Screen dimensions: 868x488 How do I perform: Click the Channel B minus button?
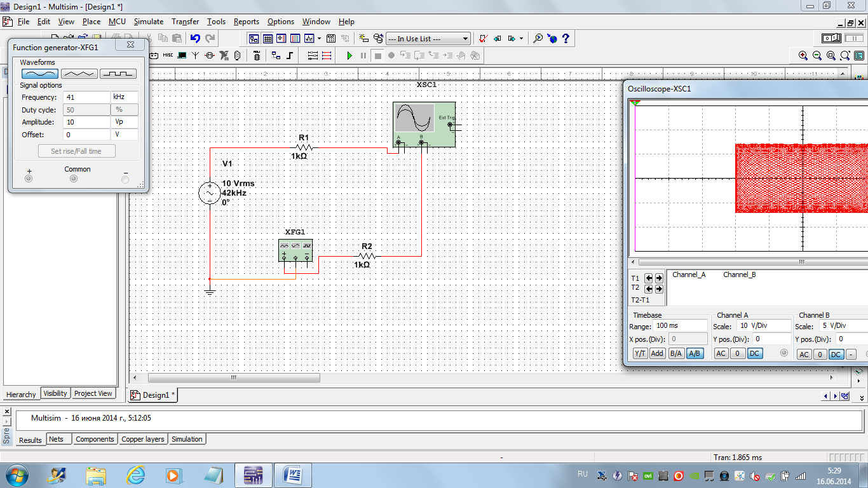click(851, 355)
